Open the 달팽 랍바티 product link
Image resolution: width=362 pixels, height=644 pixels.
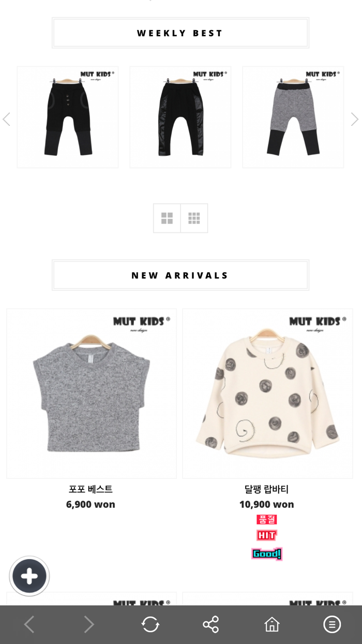click(267, 489)
